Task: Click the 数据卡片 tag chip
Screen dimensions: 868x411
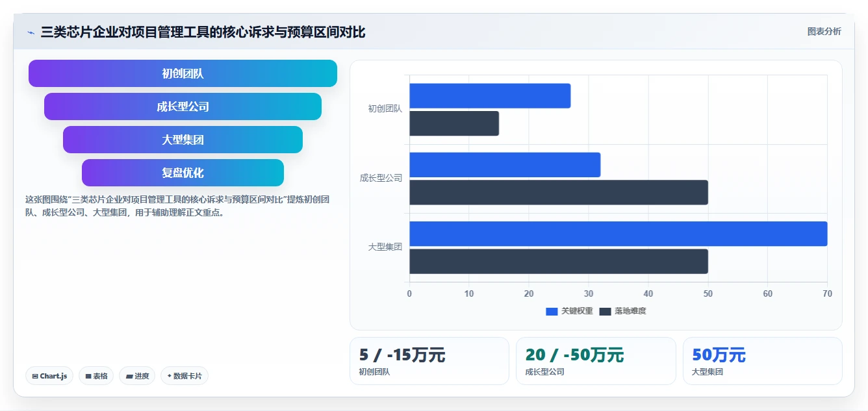Action: (x=185, y=376)
